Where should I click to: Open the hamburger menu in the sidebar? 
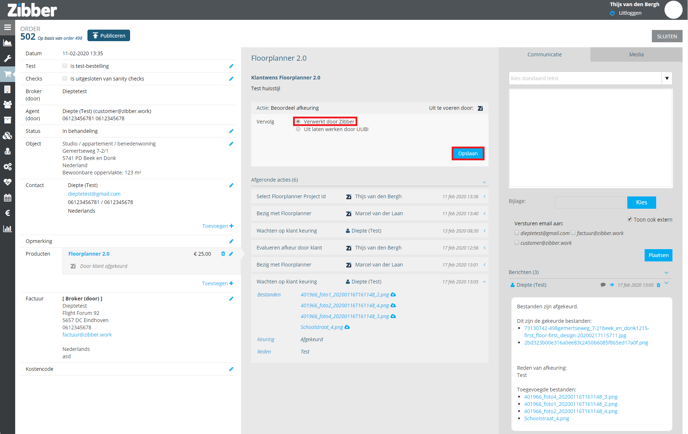tap(8, 28)
